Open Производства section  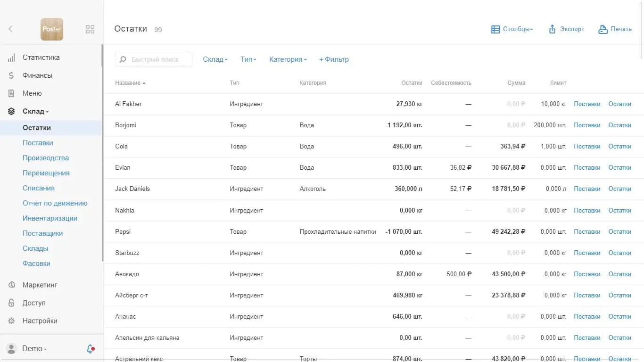coord(46,158)
